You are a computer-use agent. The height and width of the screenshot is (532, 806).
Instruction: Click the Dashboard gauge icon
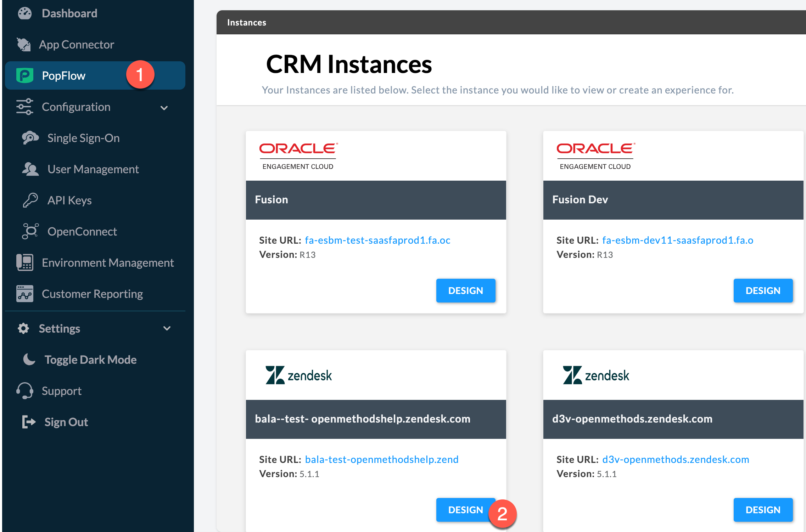tap(25, 13)
